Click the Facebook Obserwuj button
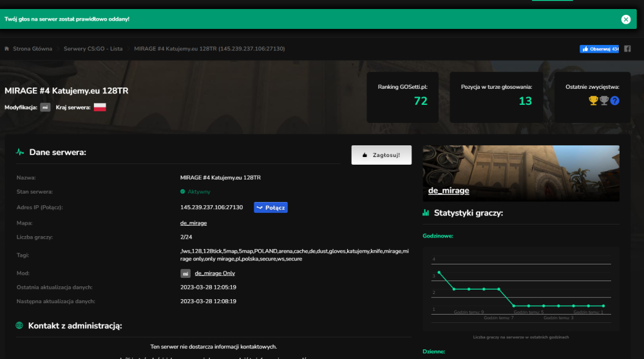Screen dimensions: 644x359 (x=599, y=49)
